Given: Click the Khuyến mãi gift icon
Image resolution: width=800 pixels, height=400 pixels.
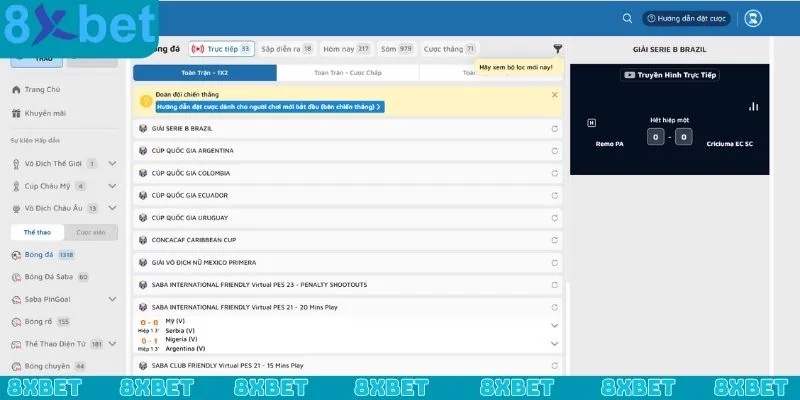Looking at the screenshot, I should pos(16,113).
